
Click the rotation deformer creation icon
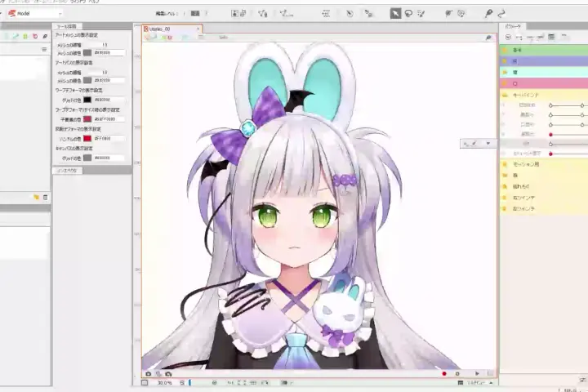click(350, 14)
